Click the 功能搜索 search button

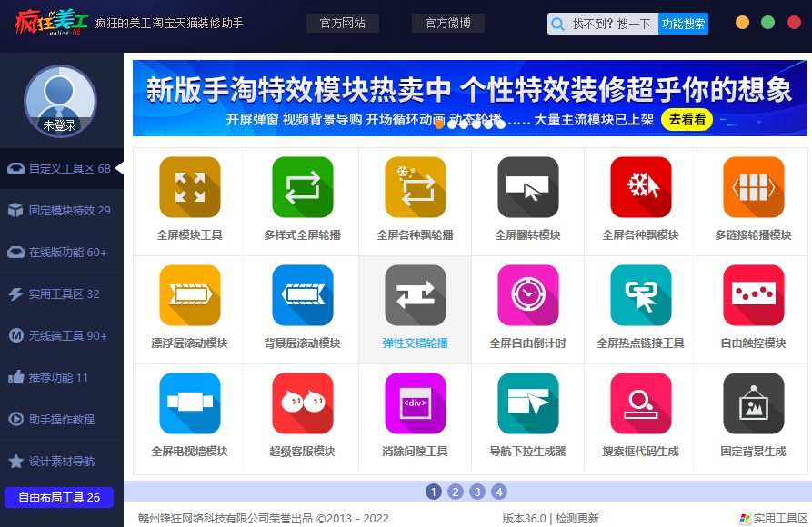(685, 24)
